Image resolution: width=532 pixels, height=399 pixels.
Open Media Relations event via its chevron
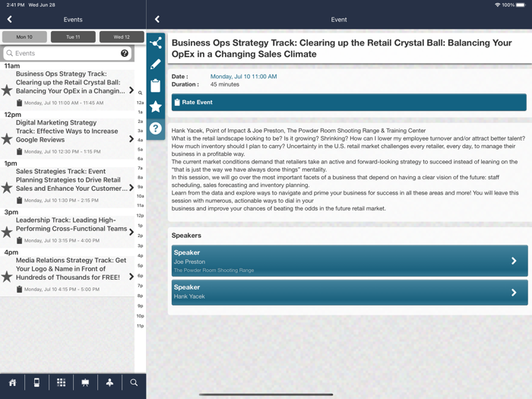[x=131, y=277]
